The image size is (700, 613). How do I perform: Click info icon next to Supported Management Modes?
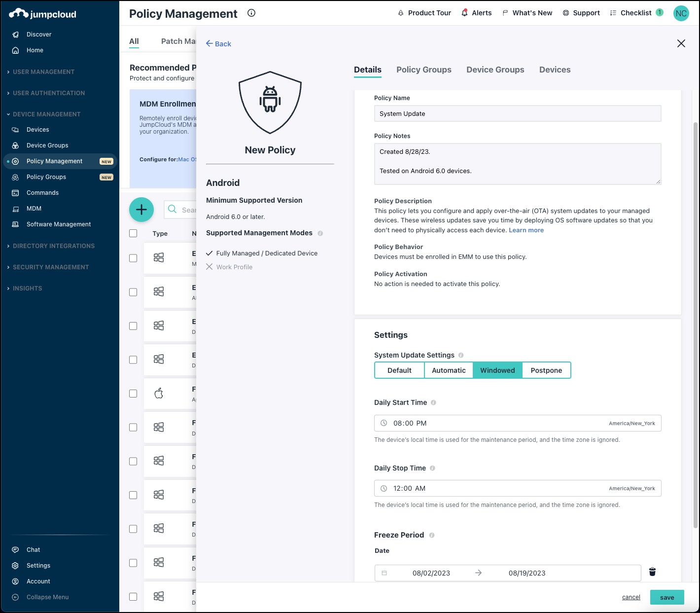coord(320,233)
